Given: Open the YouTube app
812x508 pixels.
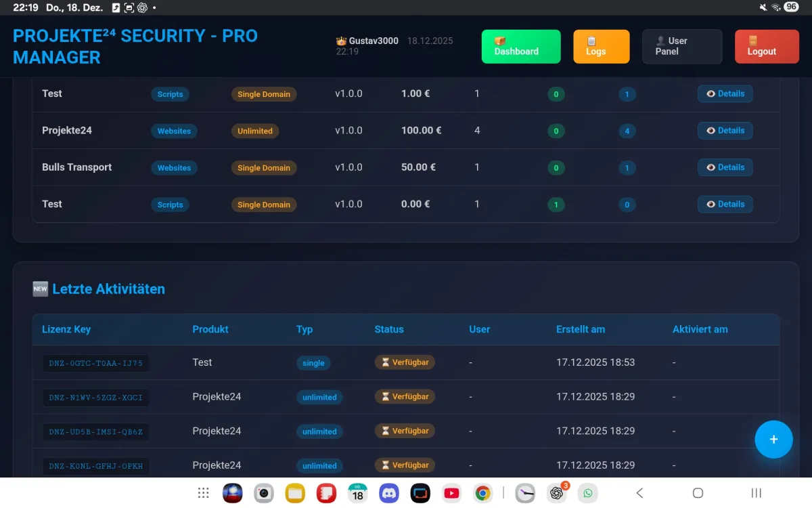Looking at the screenshot, I should click(x=452, y=493).
